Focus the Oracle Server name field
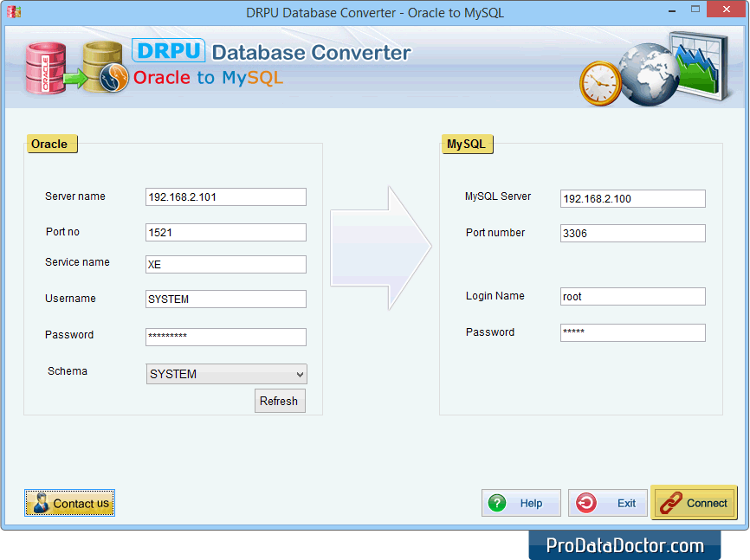The height and width of the screenshot is (560, 750). pos(226,197)
